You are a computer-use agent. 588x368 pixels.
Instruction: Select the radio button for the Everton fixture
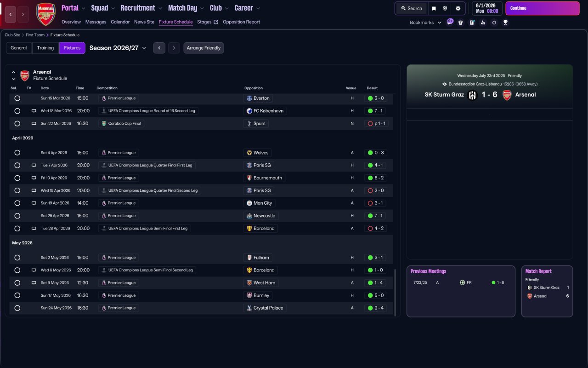click(x=17, y=98)
